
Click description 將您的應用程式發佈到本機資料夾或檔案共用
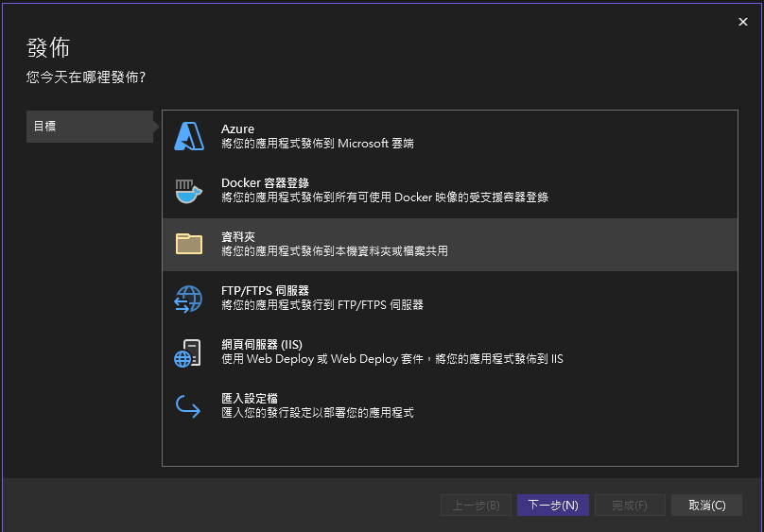click(x=335, y=251)
